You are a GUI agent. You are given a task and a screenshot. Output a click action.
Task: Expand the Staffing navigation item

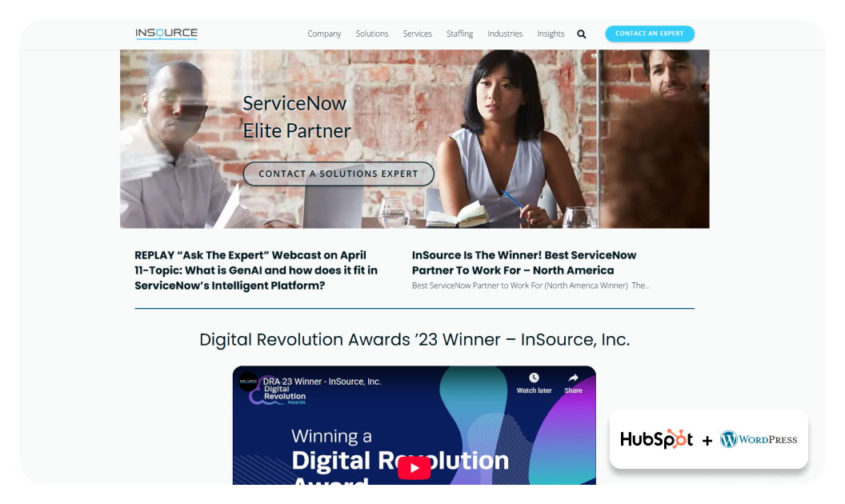tap(459, 34)
